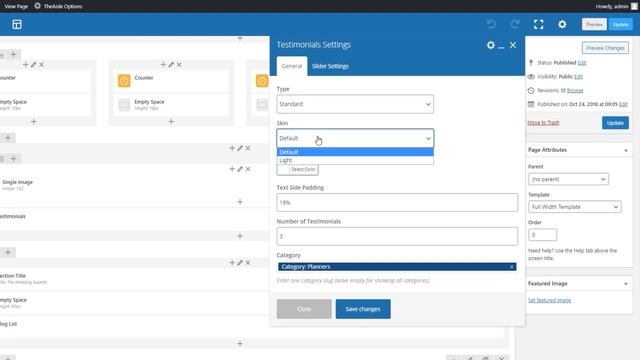Append element with plus below leftmost Empty Space

[33, 121]
